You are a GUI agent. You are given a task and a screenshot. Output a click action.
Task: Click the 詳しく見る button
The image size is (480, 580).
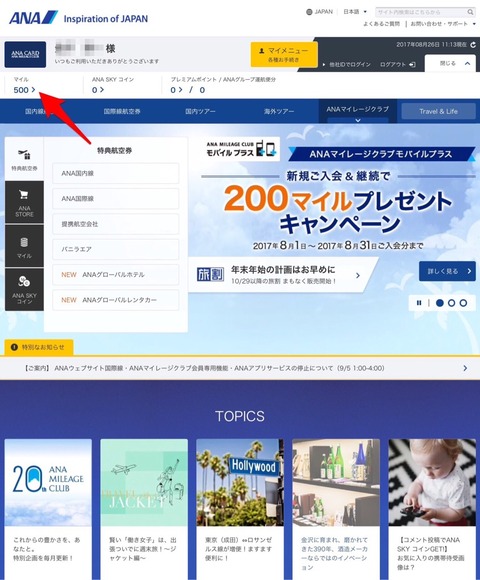447,271
